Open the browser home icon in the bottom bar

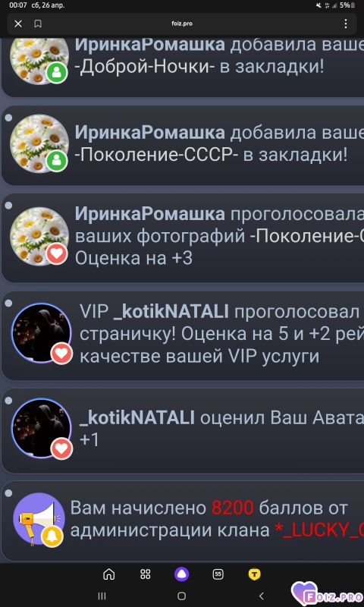109,574
